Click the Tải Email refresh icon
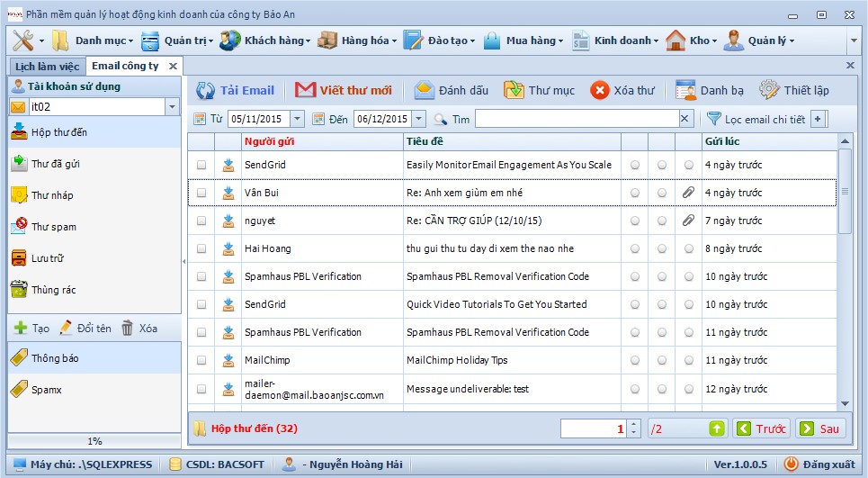This screenshot has height=478, width=868. pyautogui.click(x=206, y=90)
